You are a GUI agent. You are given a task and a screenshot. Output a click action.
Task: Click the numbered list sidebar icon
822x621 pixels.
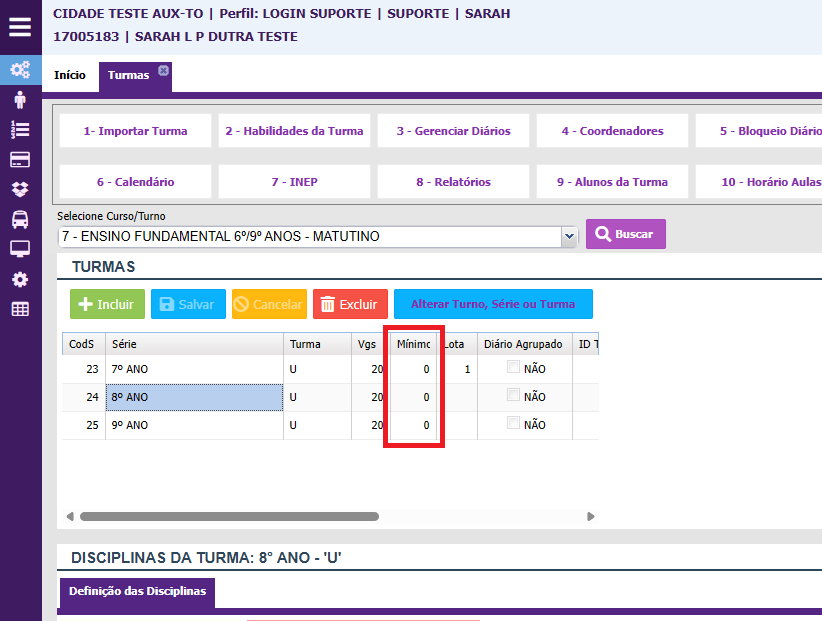[20, 130]
